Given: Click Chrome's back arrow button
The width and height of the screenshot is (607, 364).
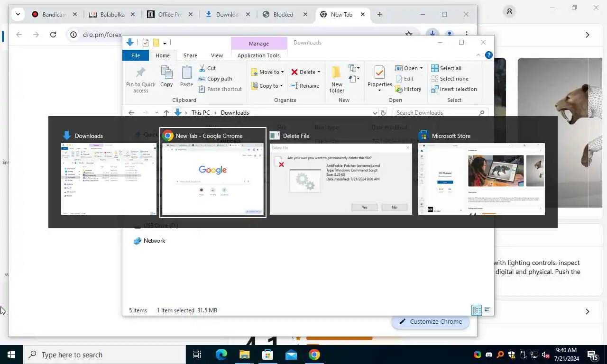Looking at the screenshot, I should [x=19, y=34].
